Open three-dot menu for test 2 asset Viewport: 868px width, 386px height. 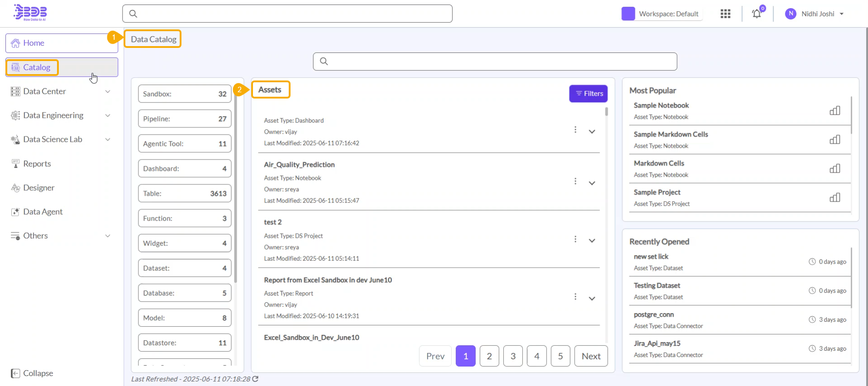575,239
